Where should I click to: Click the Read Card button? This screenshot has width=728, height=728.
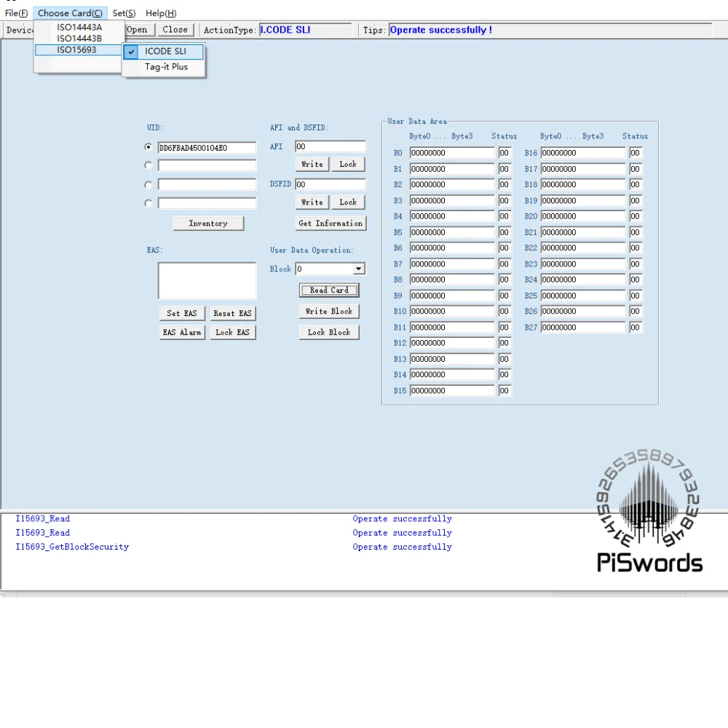(x=328, y=290)
